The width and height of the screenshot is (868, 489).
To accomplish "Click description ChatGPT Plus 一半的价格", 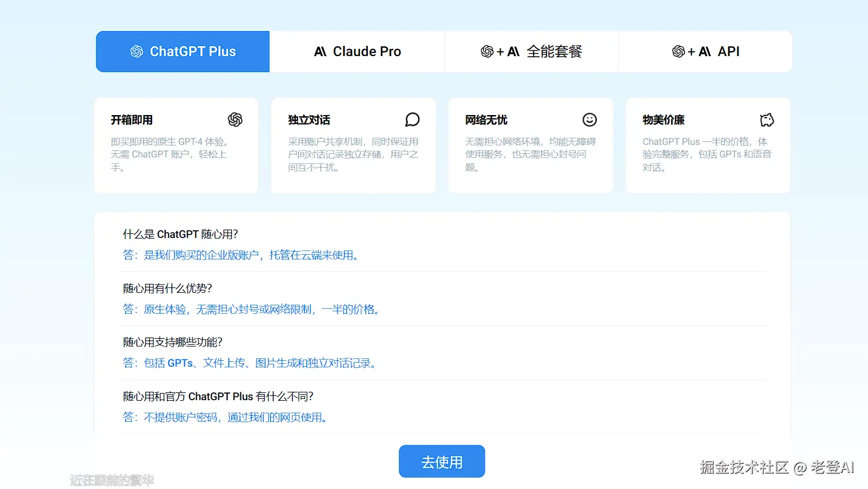I will pyautogui.click(x=707, y=154).
